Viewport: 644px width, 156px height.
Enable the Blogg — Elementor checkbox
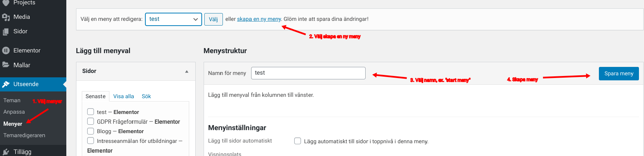91,131
